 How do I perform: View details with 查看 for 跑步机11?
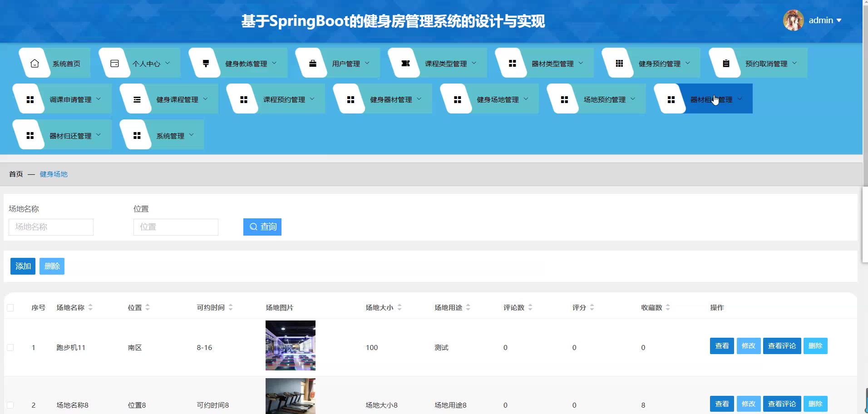coord(722,346)
